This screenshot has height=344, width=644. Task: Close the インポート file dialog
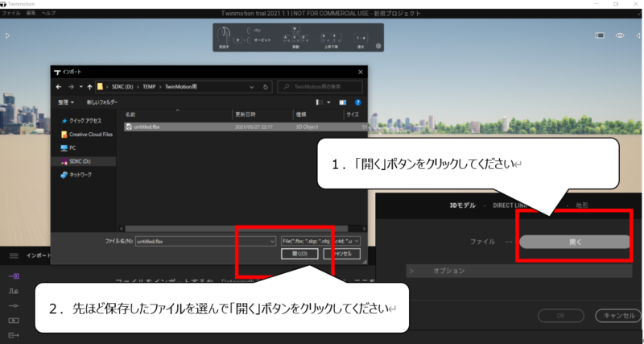click(x=360, y=72)
